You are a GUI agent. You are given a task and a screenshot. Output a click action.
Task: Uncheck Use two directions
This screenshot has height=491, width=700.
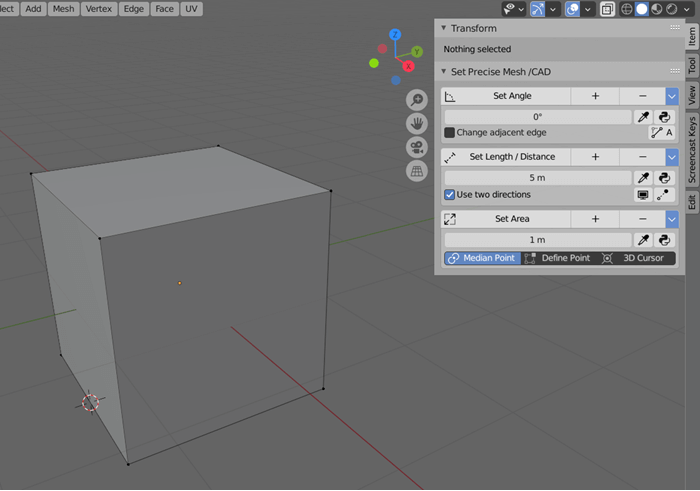tap(450, 195)
